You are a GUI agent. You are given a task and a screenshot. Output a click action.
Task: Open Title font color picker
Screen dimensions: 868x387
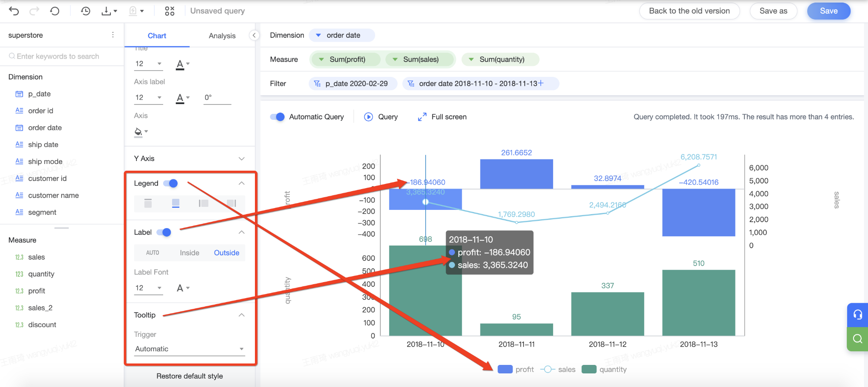(183, 64)
